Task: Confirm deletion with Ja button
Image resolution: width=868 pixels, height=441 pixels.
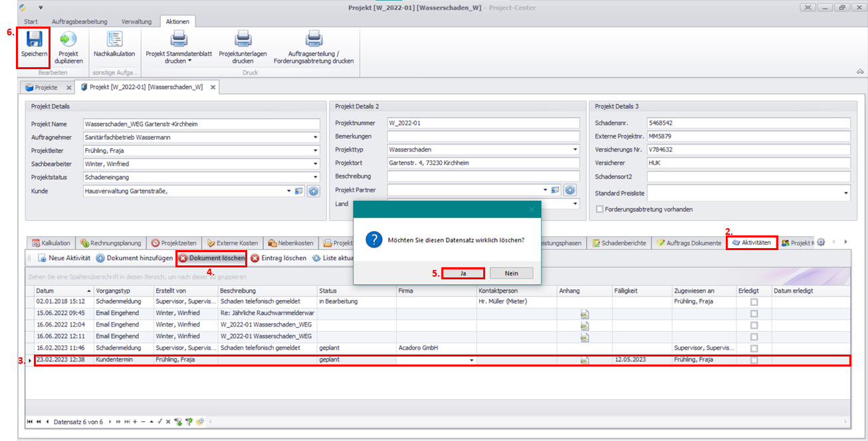Action: coord(463,273)
